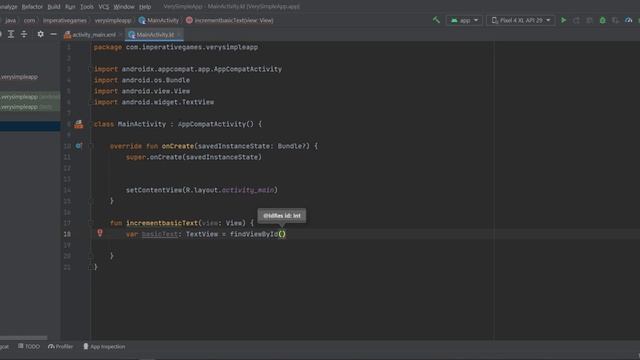The height and width of the screenshot is (360, 640).
Task: Click the Collapse All icon in project panel
Action: tap(24, 34)
